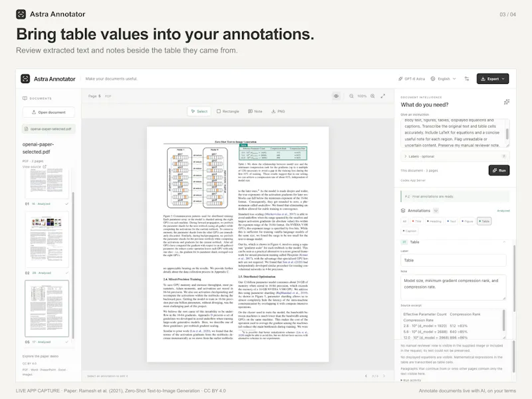Expand the viewer to fullscreen

click(x=383, y=96)
